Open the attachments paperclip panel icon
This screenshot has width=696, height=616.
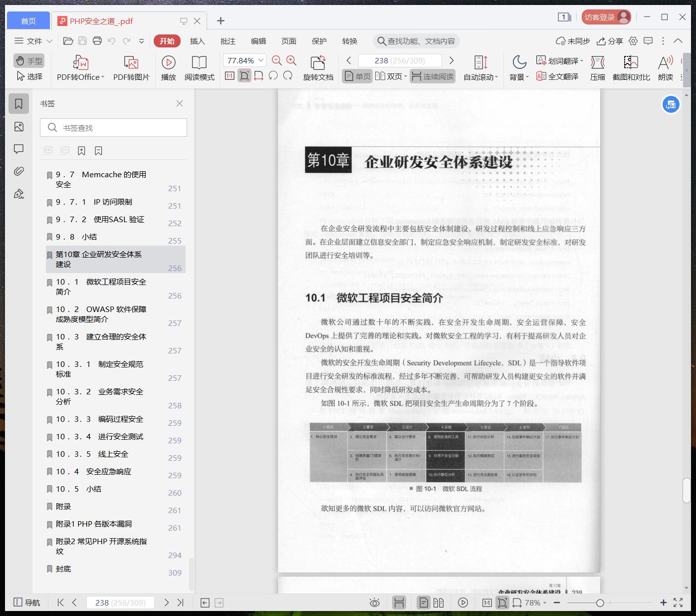click(19, 171)
